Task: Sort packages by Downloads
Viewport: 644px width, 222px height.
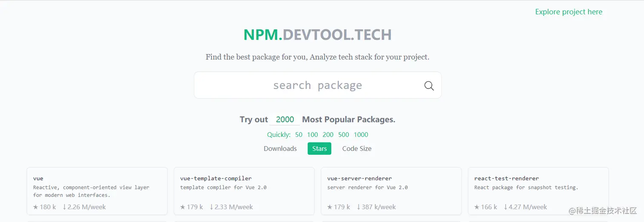Action: click(x=280, y=148)
